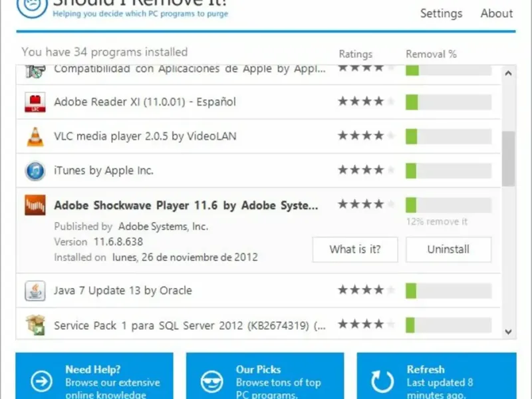Click the VLC media player cone icon
The width and height of the screenshot is (532, 399).
point(35,136)
